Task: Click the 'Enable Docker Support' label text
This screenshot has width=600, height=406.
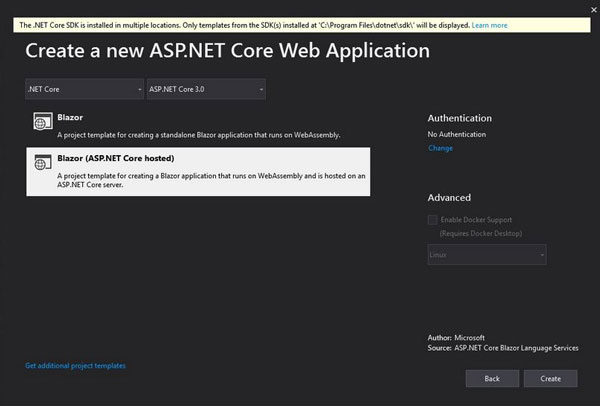Action: (476, 219)
